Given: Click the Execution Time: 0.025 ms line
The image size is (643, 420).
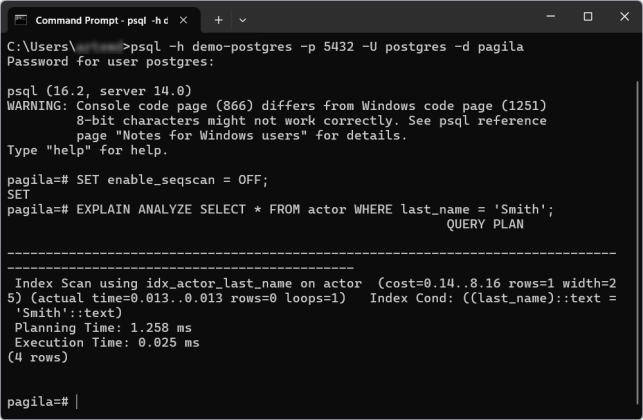Looking at the screenshot, I should pyautogui.click(x=106, y=342).
